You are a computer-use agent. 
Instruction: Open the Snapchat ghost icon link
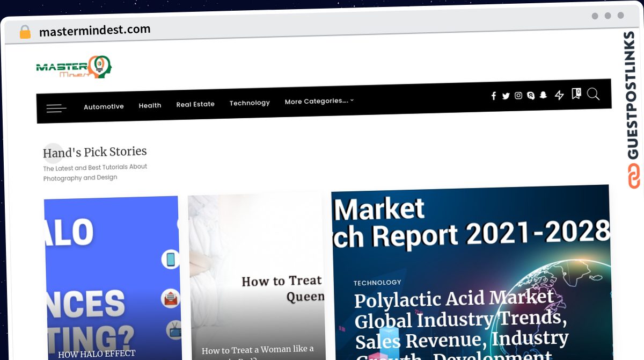(543, 95)
